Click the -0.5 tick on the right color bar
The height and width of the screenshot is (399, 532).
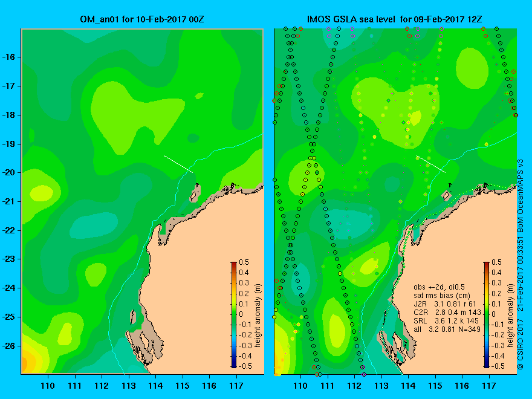click(498, 366)
